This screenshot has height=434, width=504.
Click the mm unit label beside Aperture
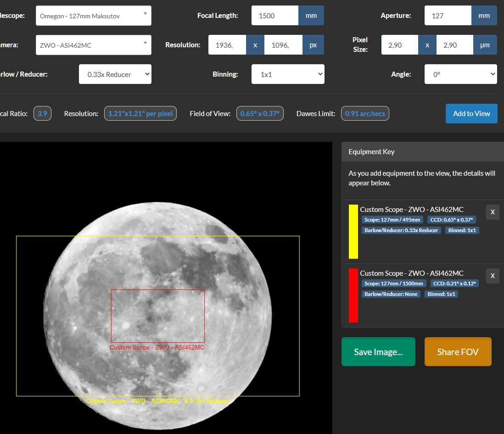click(484, 16)
